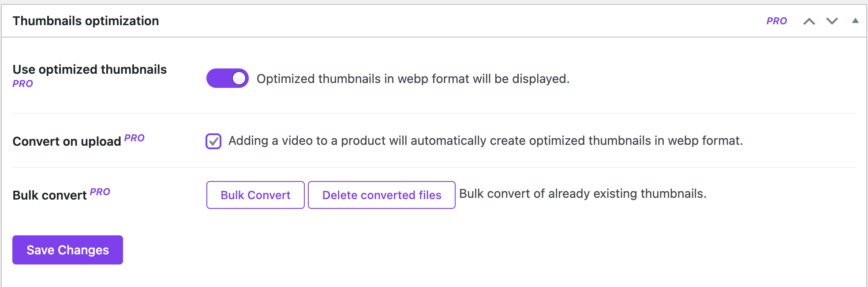Click the PRO badge next to Convert on upload
This screenshot has height=287, width=868.
click(134, 138)
